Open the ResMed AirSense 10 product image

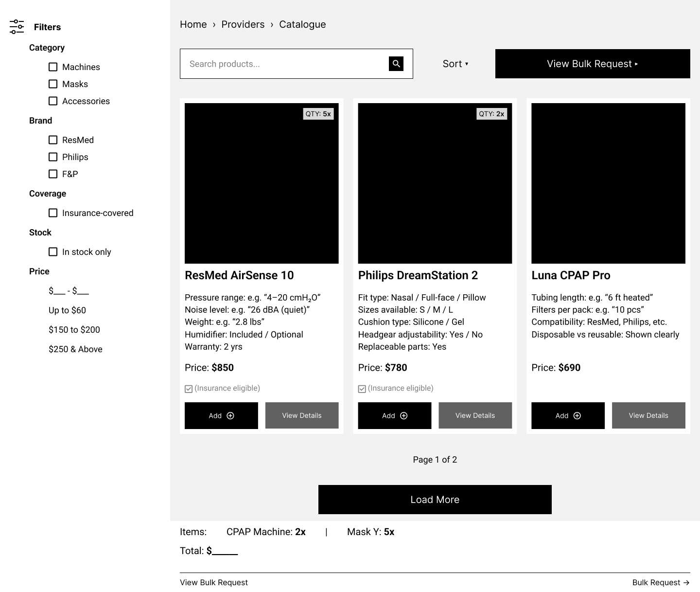click(x=262, y=183)
